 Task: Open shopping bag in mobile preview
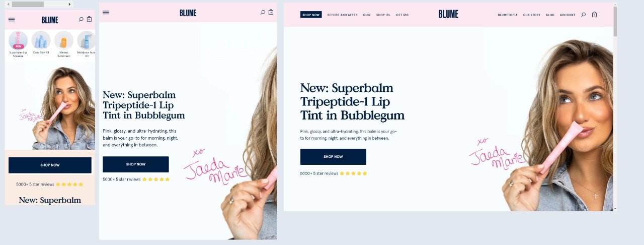tap(89, 19)
